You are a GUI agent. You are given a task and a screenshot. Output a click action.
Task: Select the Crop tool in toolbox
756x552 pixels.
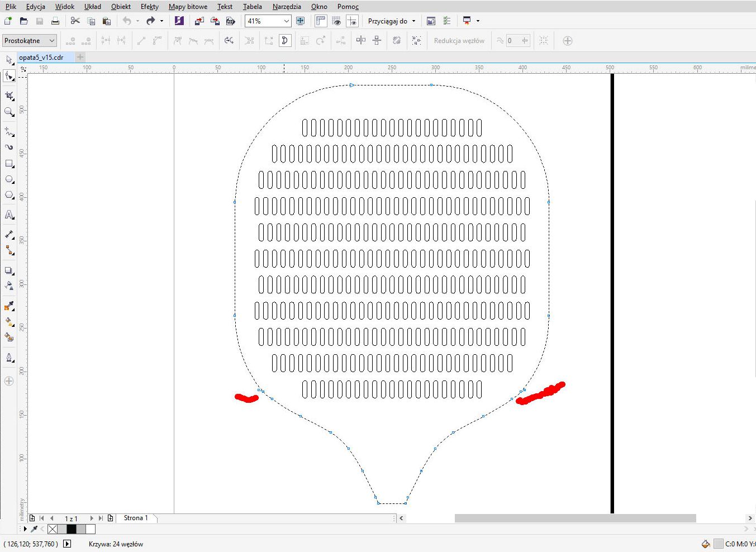9,96
